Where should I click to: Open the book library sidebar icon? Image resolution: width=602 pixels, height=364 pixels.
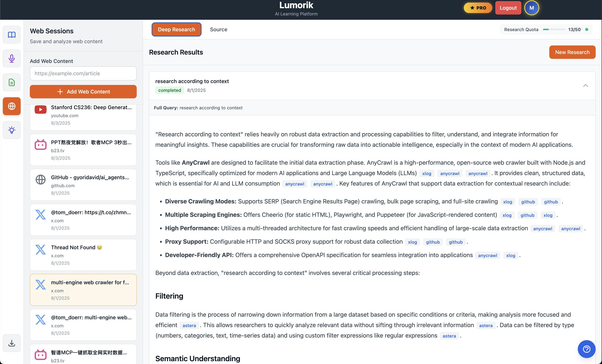pyautogui.click(x=12, y=35)
